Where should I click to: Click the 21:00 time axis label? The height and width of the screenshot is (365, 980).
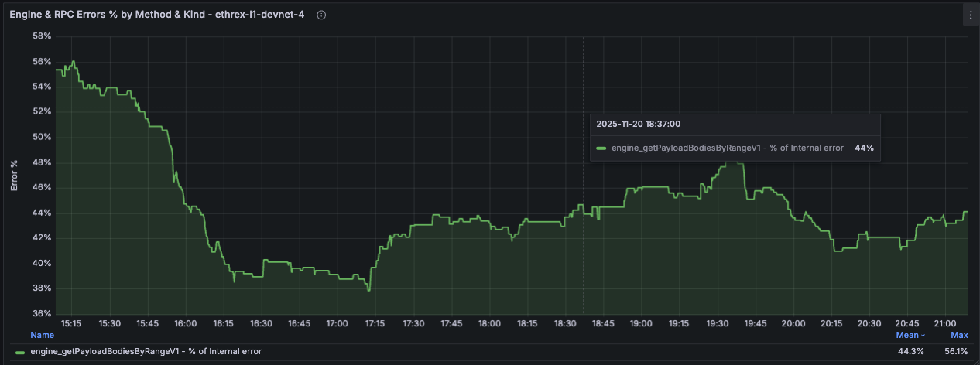944,323
